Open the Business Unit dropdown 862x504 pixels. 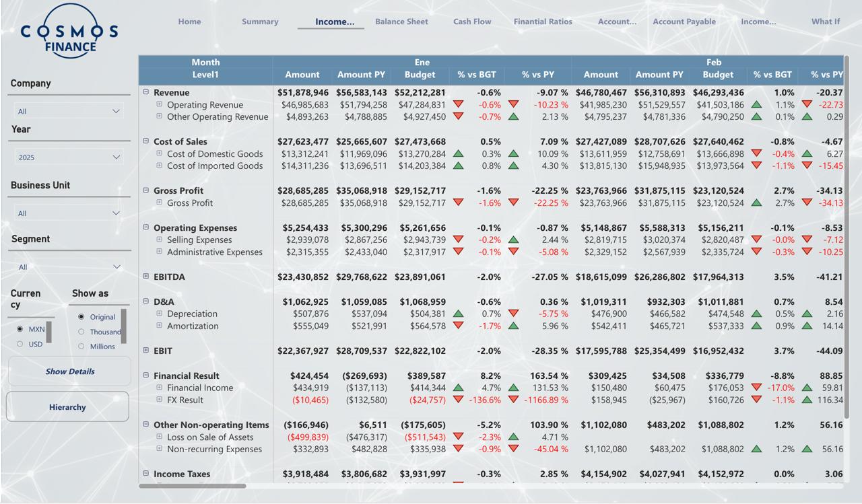click(69, 213)
